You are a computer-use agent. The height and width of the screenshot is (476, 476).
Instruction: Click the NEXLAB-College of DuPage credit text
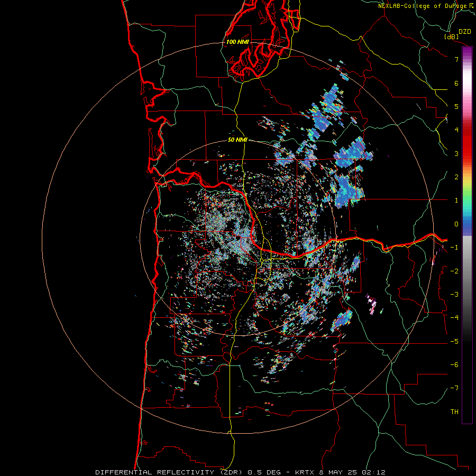coord(423,6)
